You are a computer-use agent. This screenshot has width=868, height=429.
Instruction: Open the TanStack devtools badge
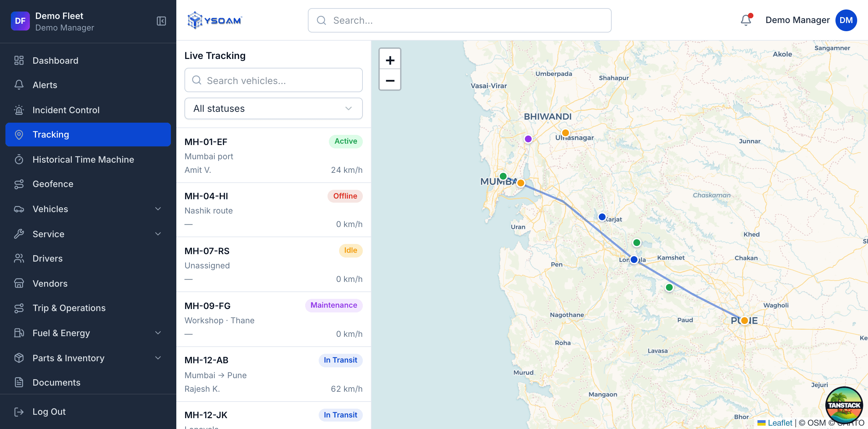pos(844,405)
